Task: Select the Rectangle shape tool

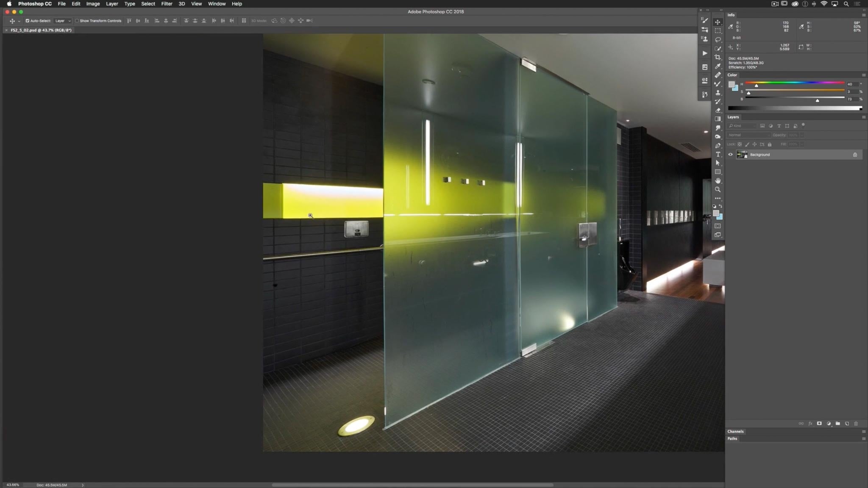Action: [718, 172]
